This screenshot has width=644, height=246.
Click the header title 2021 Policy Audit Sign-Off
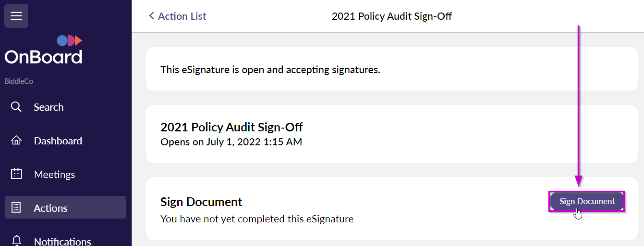(391, 16)
